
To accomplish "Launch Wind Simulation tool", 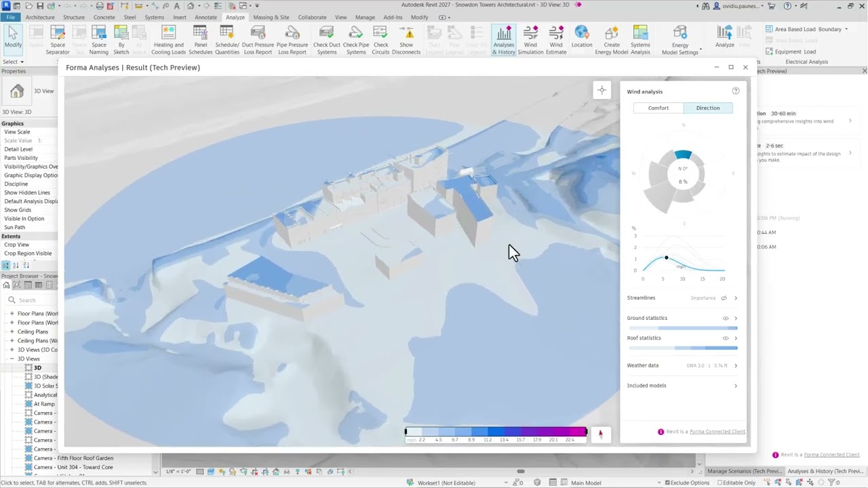I will tap(530, 39).
